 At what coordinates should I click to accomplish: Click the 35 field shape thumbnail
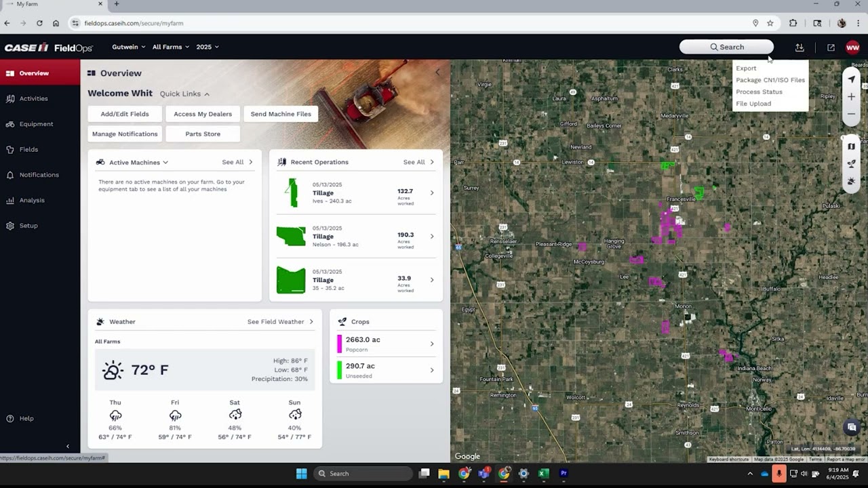[x=291, y=280]
